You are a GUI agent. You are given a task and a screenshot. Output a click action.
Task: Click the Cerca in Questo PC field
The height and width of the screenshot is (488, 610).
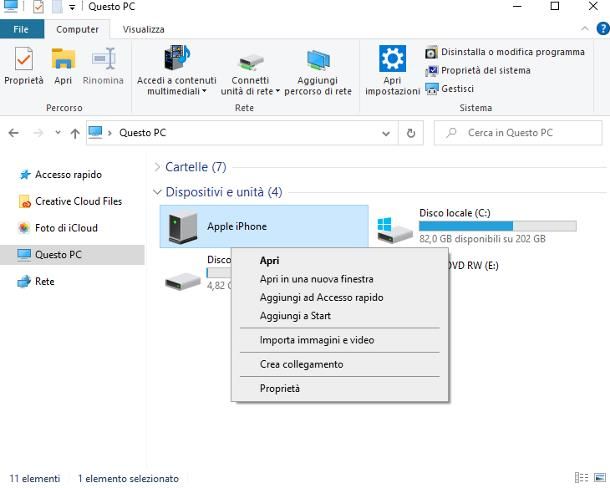point(518,133)
